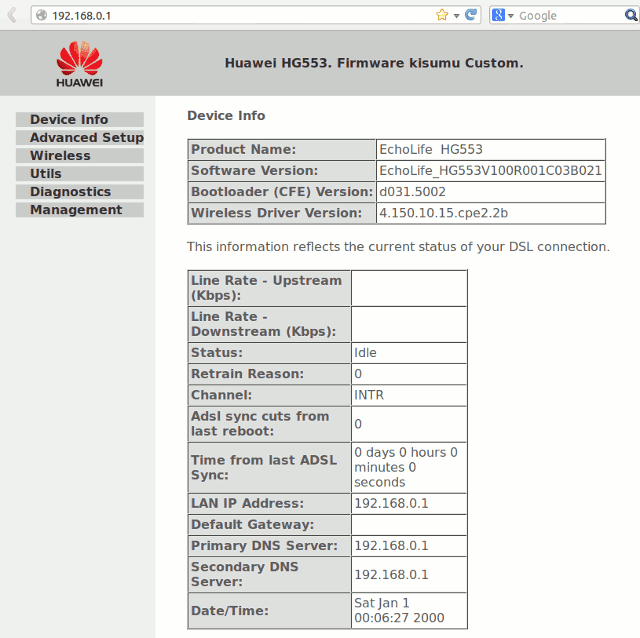Select the EchoLife_HG553V100R001C03B021 software version value
This screenshot has height=638, width=640.
490,171
